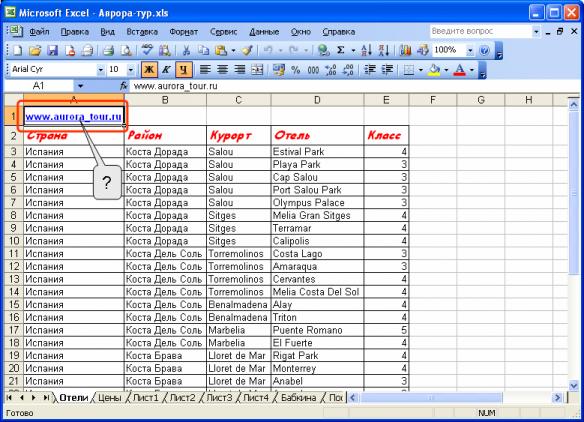Sort descending with the Z-A icon
The image size is (584, 422).
pos(384,50)
